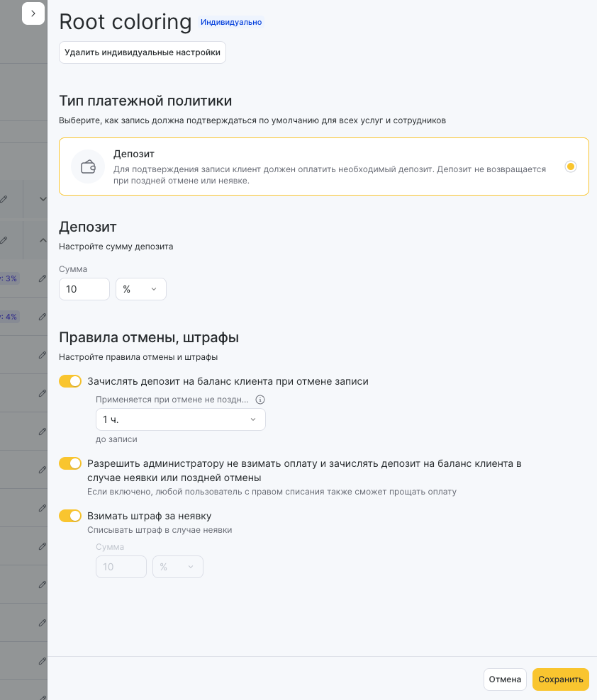Turn off Взимать штраф за неявку toggle
This screenshot has height=700, width=597.
coord(70,516)
